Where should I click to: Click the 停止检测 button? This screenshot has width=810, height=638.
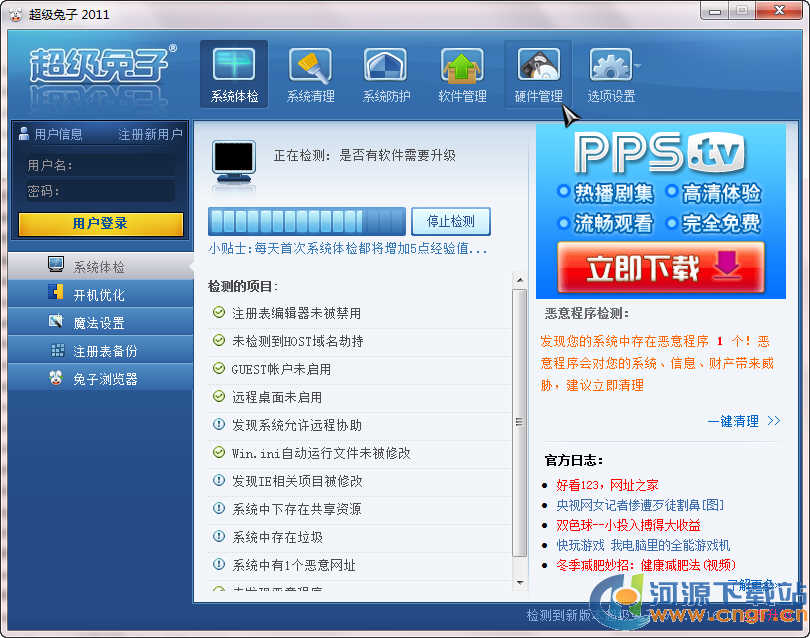[x=450, y=222]
